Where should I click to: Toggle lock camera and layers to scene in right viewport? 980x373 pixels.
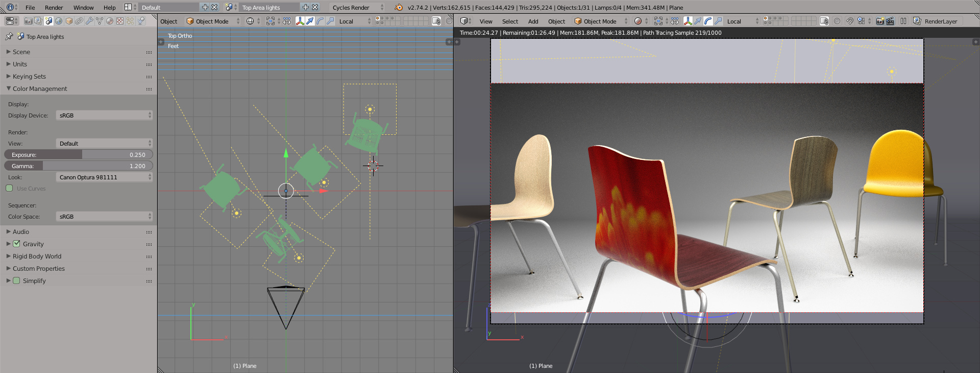(x=824, y=21)
